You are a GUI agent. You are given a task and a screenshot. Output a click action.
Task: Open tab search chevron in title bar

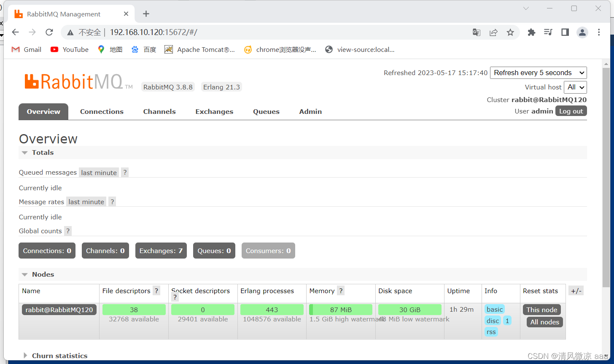point(526,8)
